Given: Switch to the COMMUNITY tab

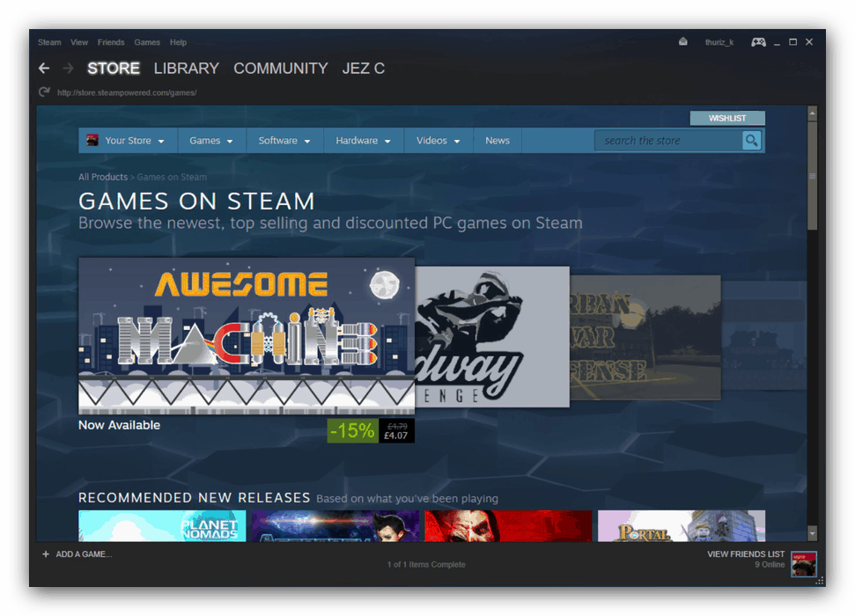Looking at the screenshot, I should click(280, 68).
